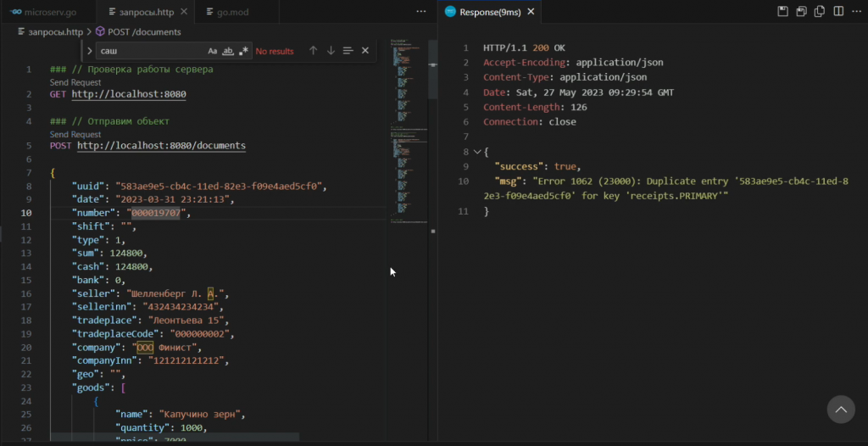Viewport: 868px width, 446px height.
Task: Expand Replace mode in find widget
Action: click(90, 51)
